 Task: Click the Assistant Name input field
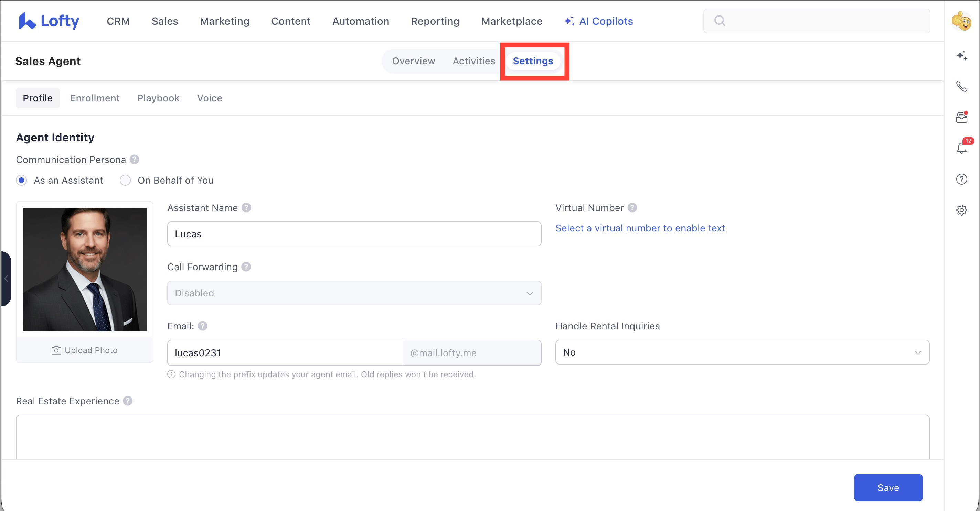point(354,234)
